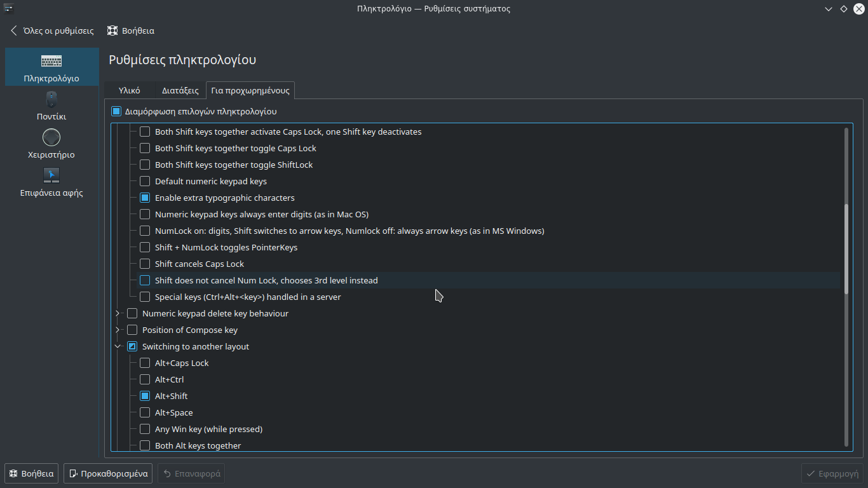Enable Alt+Space layout switching
868x488 pixels.
145,412
